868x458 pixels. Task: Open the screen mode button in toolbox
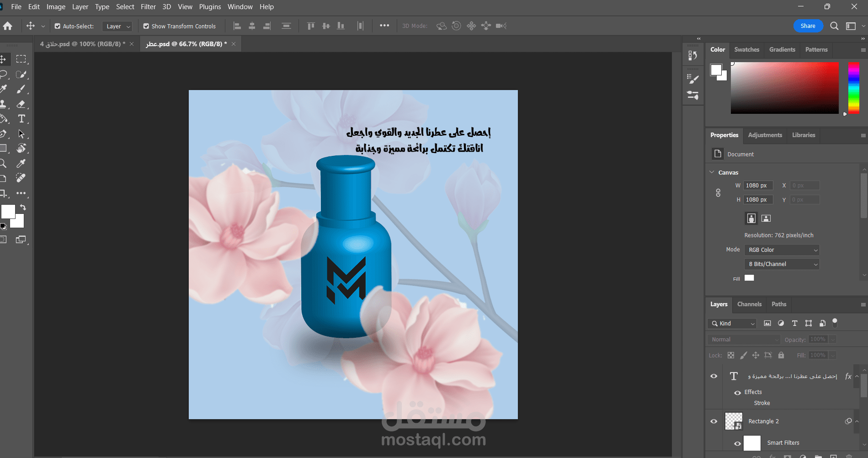[21, 240]
